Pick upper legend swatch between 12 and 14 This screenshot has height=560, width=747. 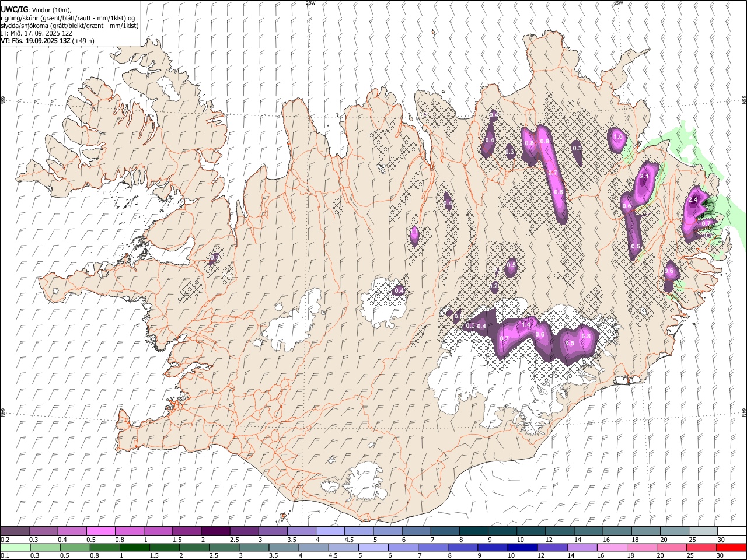(560, 531)
